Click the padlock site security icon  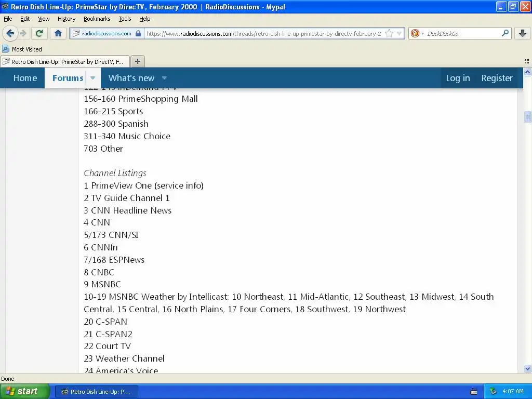tap(138, 33)
